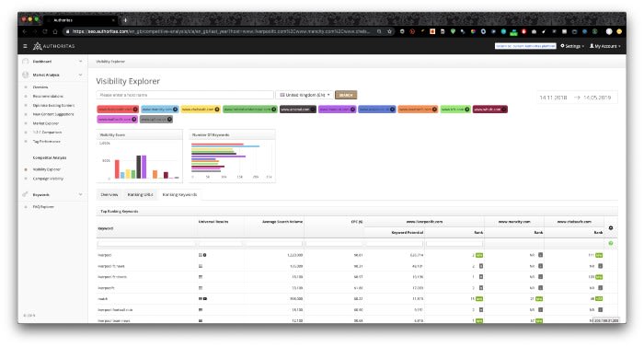644x347 pixels.
Task: Click the Search button
Action: (x=346, y=95)
